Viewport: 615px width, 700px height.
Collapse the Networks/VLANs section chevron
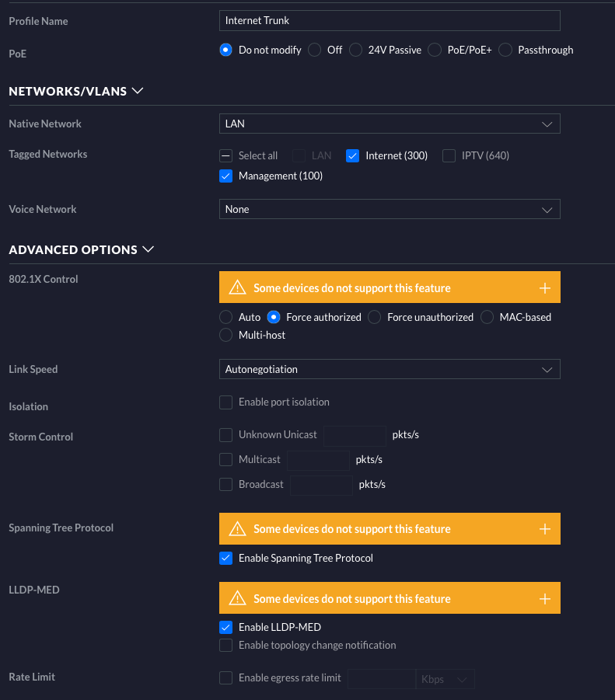pos(138,91)
